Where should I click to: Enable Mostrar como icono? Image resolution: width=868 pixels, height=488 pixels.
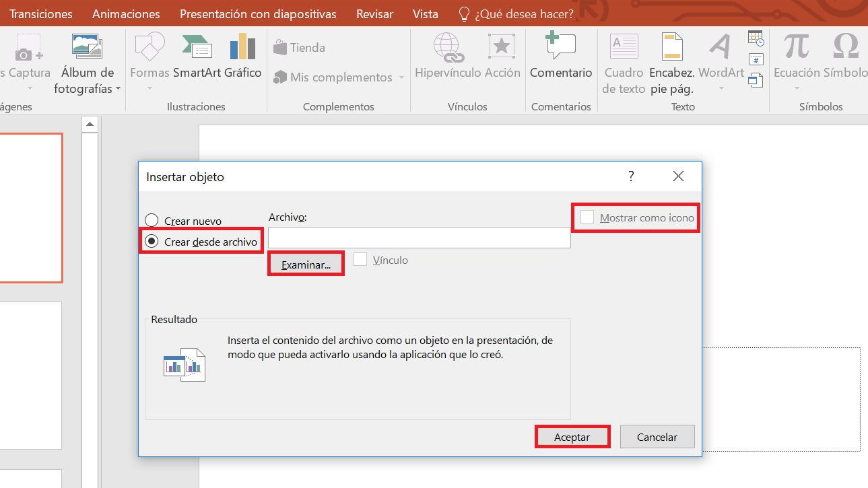tap(587, 217)
